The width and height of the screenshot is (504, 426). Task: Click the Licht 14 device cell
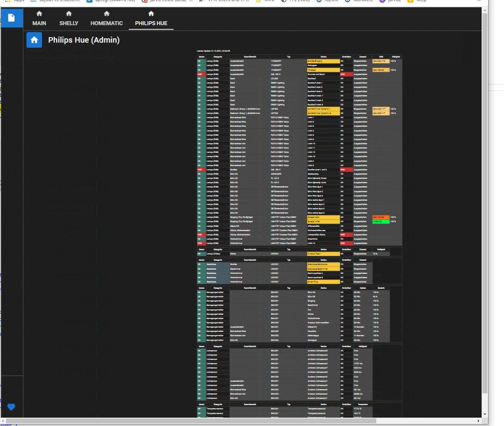pos(323,243)
